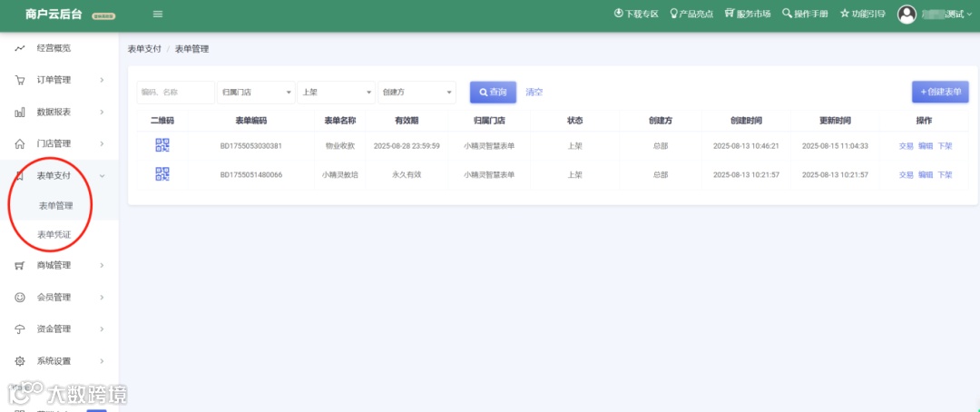Screen dimensions: 980x412
Task: Click the 更新时间 column header
Action: click(835, 121)
